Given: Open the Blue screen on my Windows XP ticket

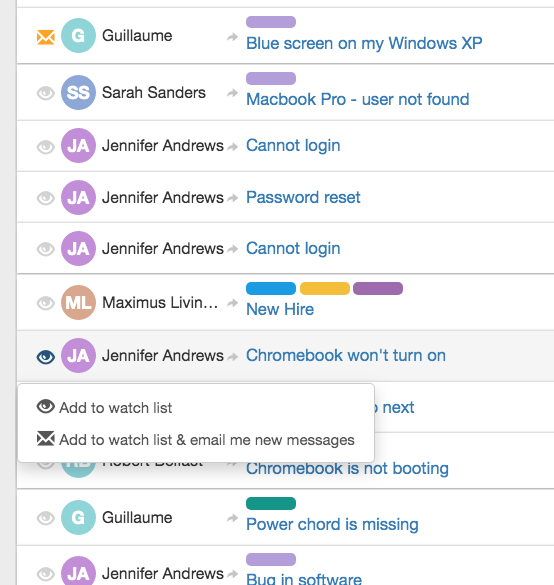Looking at the screenshot, I should pos(364,43).
